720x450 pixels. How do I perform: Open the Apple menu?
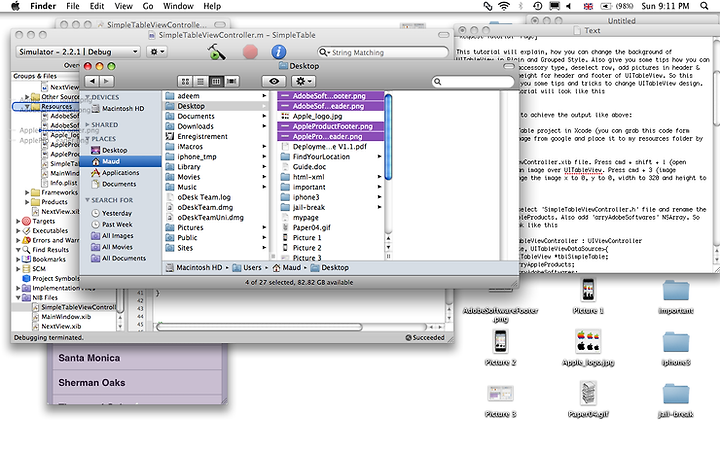pyautogui.click(x=15, y=6)
